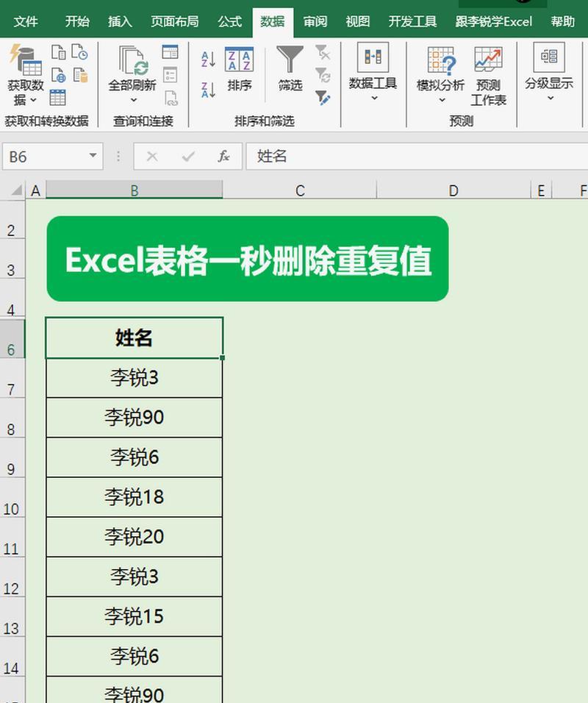Select row 10 header
The width and height of the screenshot is (588, 703).
(x=12, y=498)
